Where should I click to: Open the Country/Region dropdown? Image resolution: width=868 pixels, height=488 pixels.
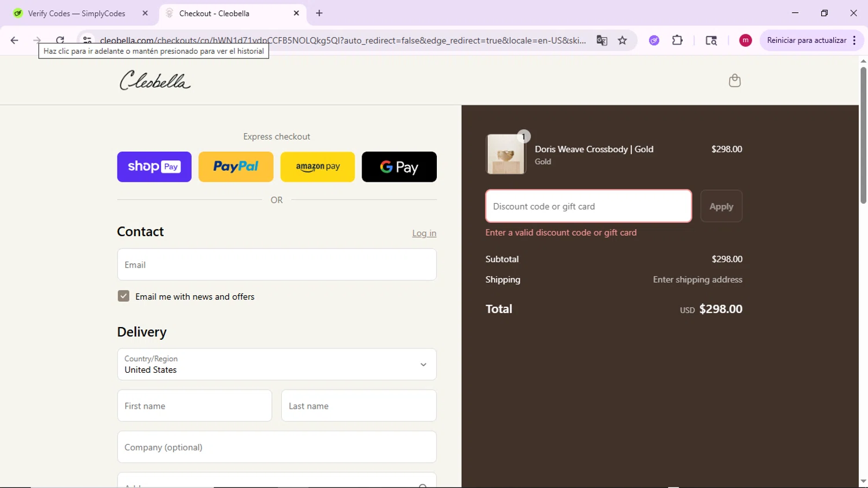[x=277, y=364]
